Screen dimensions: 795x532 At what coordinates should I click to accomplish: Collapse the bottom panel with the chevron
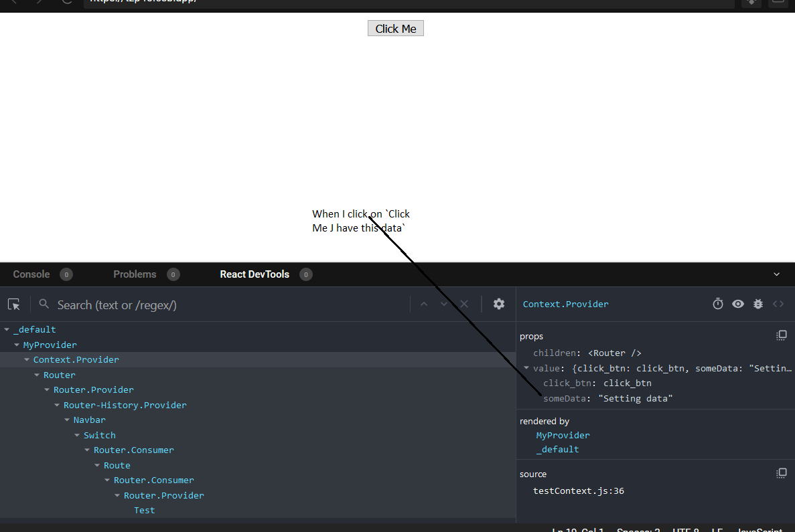coord(776,274)
